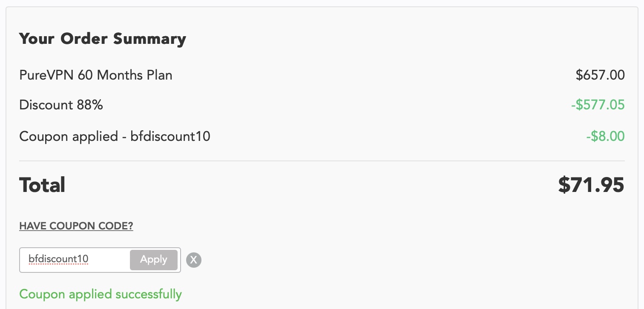
Task: Click the green -$577.05 discount amount
Action: (x=598, y=105)
